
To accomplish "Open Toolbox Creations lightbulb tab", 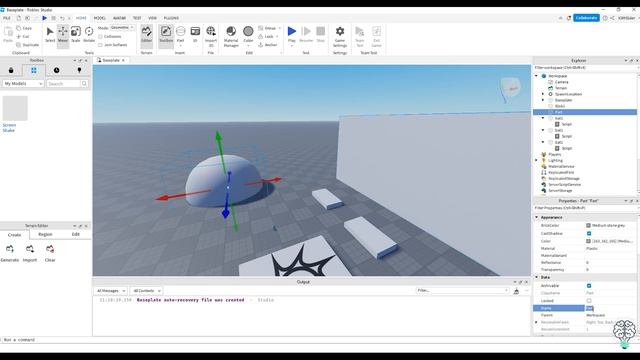I will 79,70.
